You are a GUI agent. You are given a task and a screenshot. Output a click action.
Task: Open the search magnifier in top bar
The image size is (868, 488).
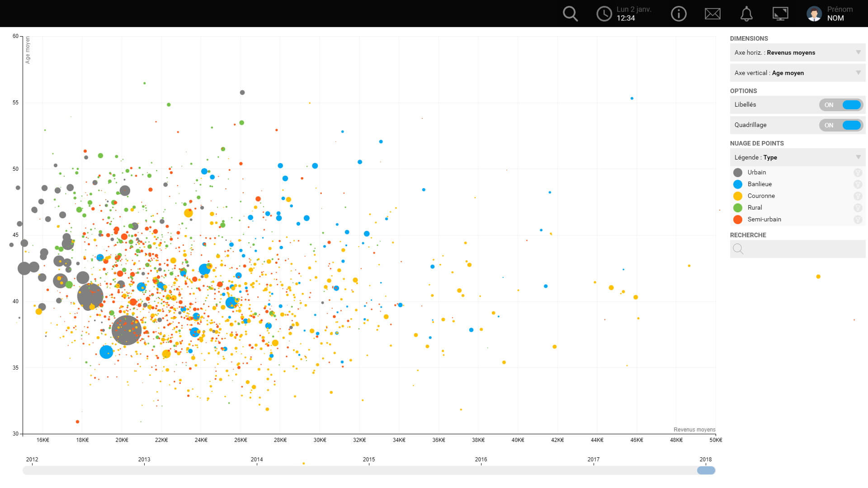570,14
